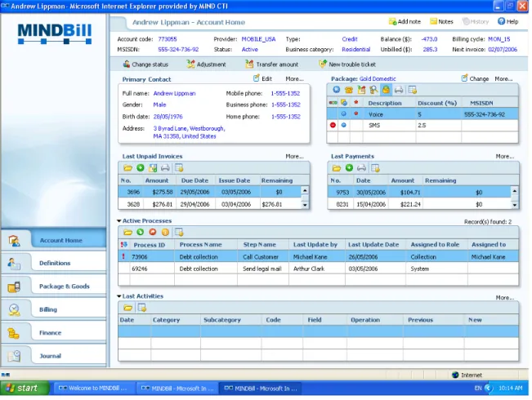
Task: Click the highlighted orange bag icon in Package toolbar
Action: point(386,90)
